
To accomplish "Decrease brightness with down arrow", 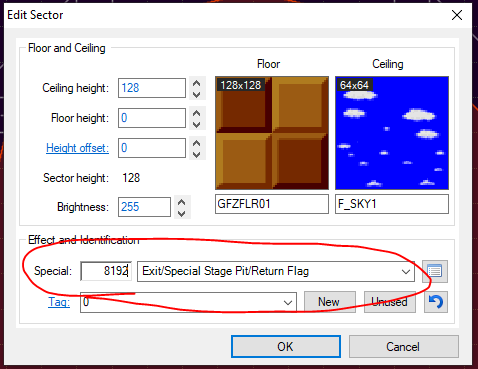I will (x=182, y=213).
